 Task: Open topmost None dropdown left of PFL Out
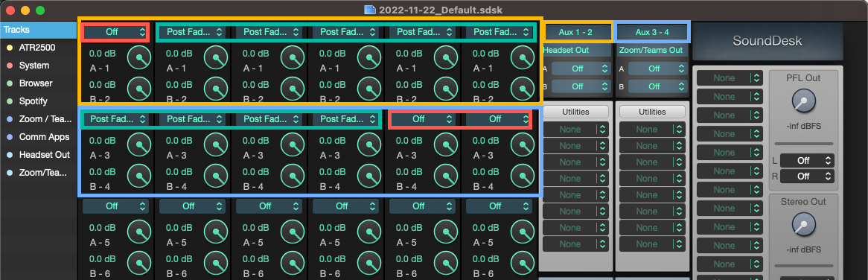pyautogui.click(x=730, y=79)
